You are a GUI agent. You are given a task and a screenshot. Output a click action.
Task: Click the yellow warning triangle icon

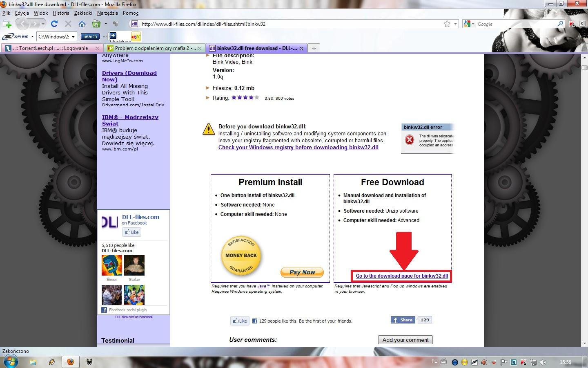click(x=209, y=129)
